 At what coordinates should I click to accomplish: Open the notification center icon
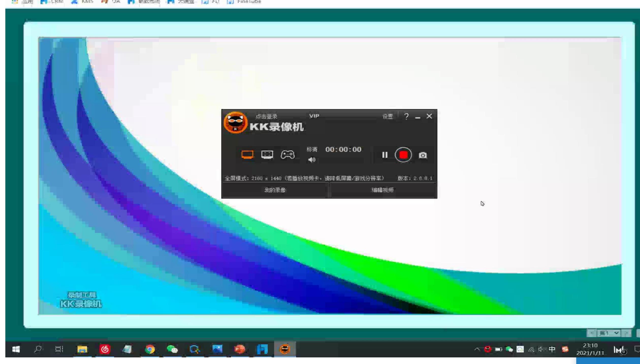[x=637, y=350]
